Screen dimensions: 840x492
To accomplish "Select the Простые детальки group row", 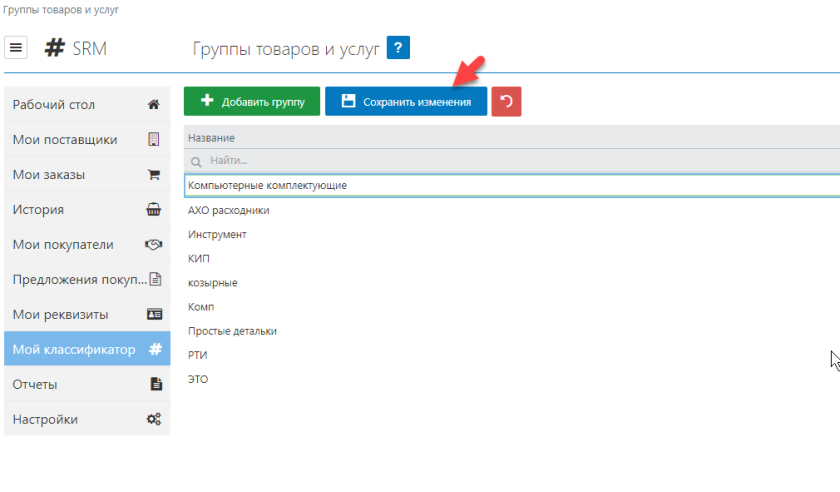I will pos(232,331).
